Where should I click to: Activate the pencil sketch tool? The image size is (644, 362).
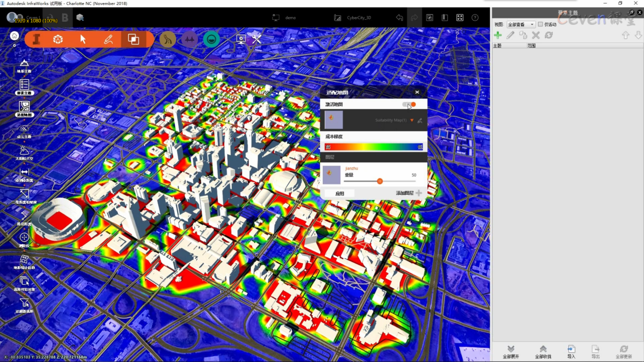point(108,40)
